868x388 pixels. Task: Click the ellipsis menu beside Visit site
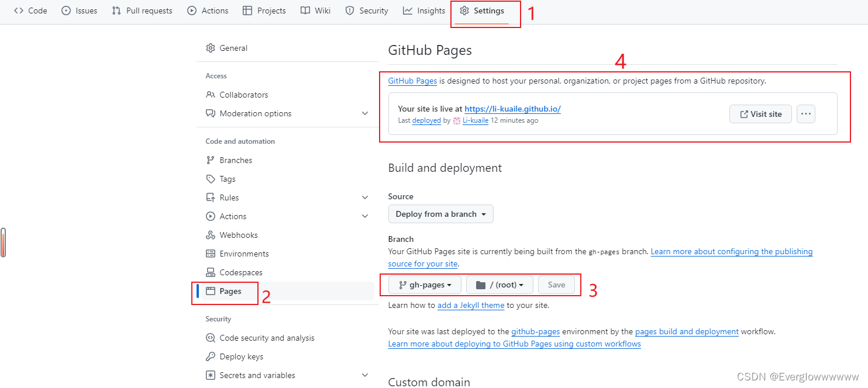click(x=805, y=114)
